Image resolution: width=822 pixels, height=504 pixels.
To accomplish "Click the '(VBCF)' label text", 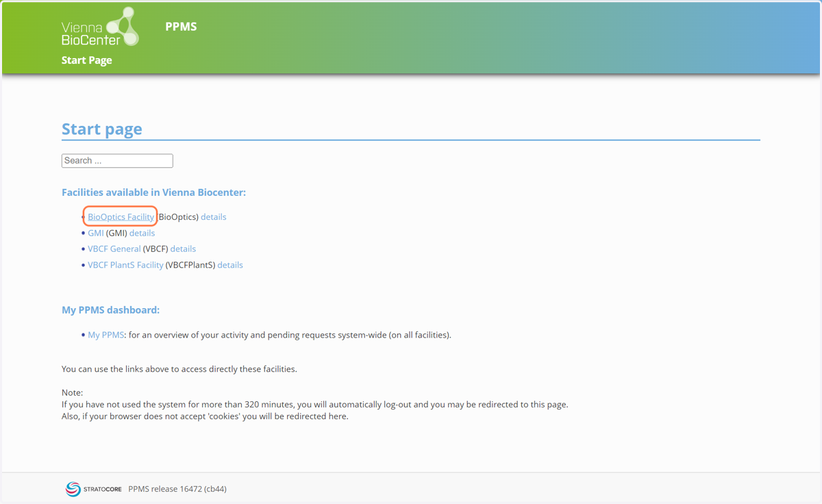I will (155, 249).
